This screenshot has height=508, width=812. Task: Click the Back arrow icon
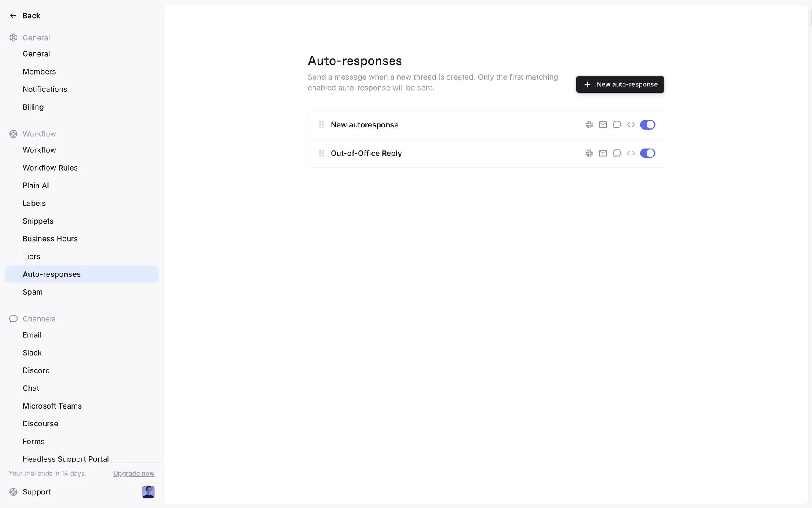pos(13,16)
